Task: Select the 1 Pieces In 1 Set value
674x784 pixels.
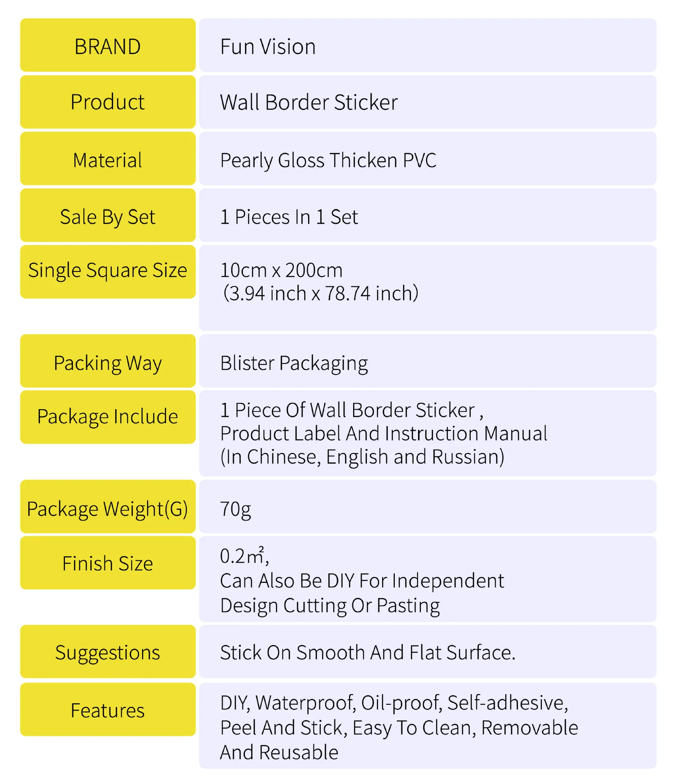Action: [x=289, y=217]
